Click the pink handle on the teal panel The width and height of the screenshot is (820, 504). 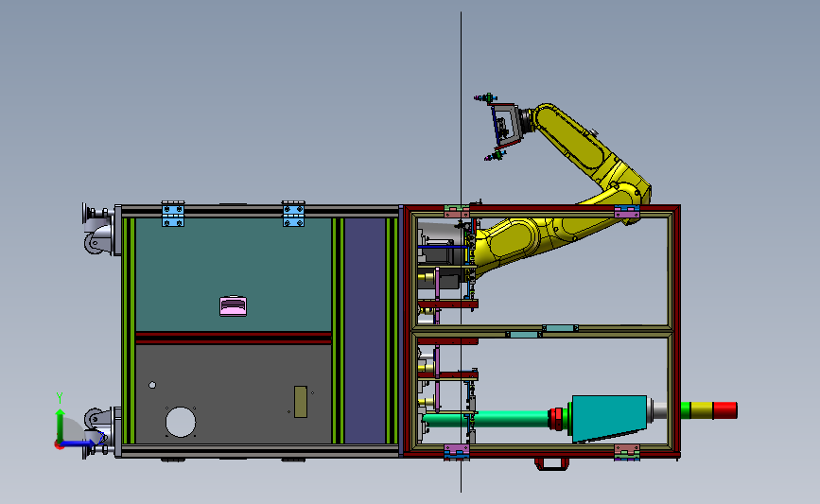(234, 305)
